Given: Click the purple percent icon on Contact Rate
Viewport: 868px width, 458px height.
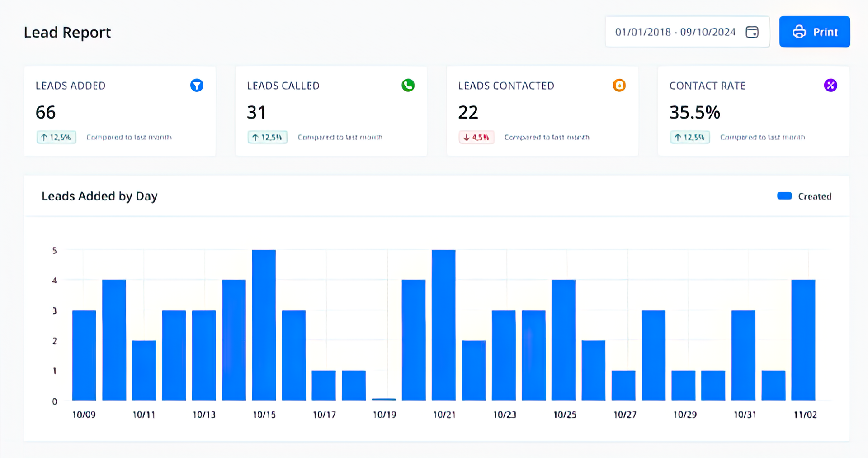Looking at the screenshot, I should click(x=830, y=85).
